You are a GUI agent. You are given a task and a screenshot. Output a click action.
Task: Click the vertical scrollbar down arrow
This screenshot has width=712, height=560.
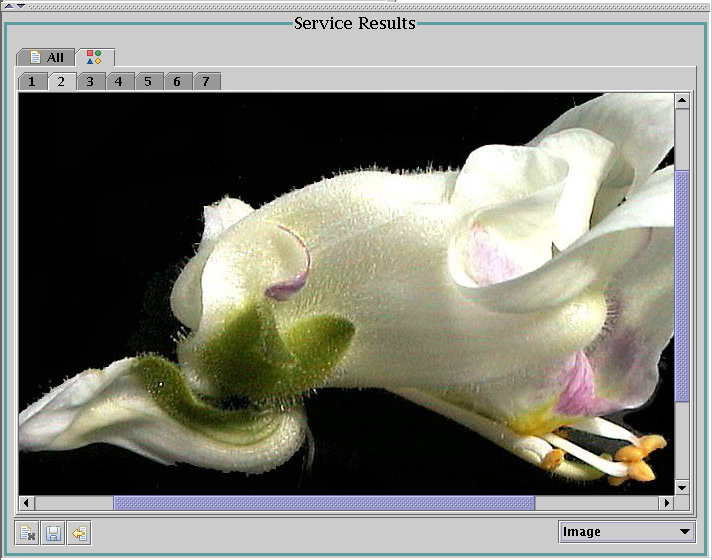tap(682, 486)
